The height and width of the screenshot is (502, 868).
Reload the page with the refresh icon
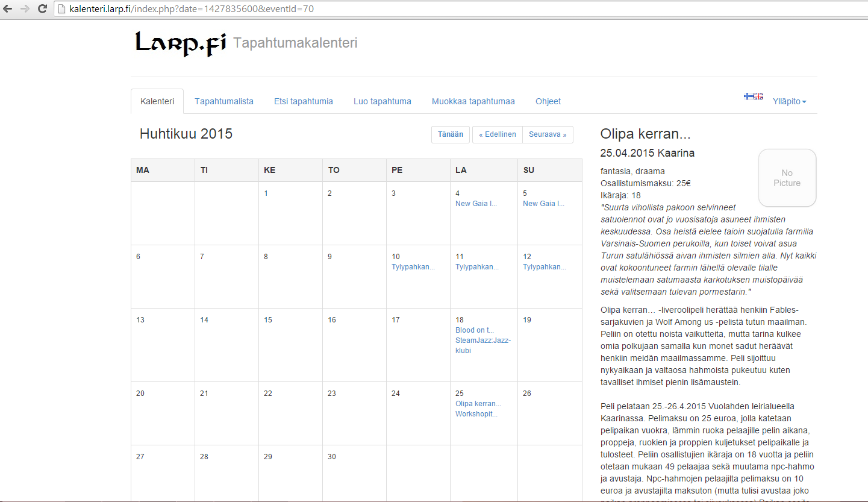pos(42,9)
